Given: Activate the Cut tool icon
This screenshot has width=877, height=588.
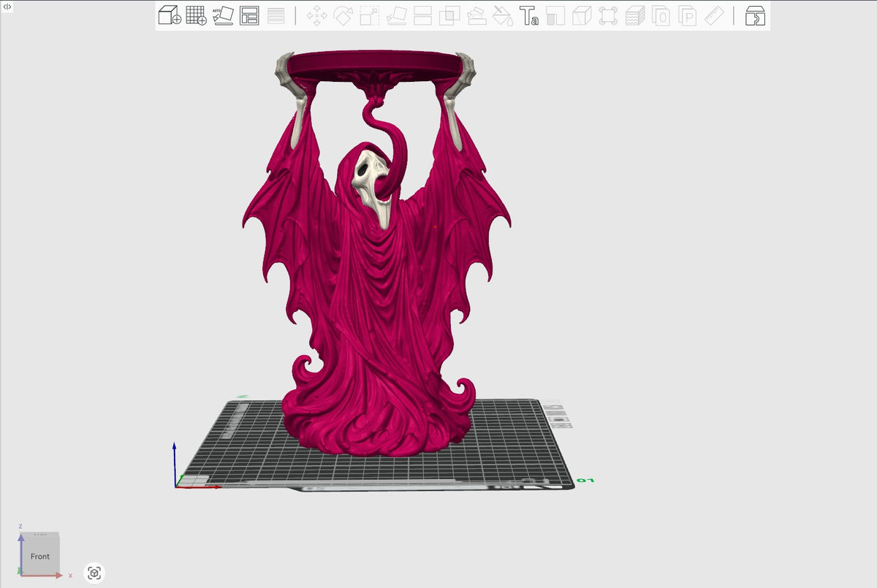Looking at the screenshot, I should [x=422, y=15].
